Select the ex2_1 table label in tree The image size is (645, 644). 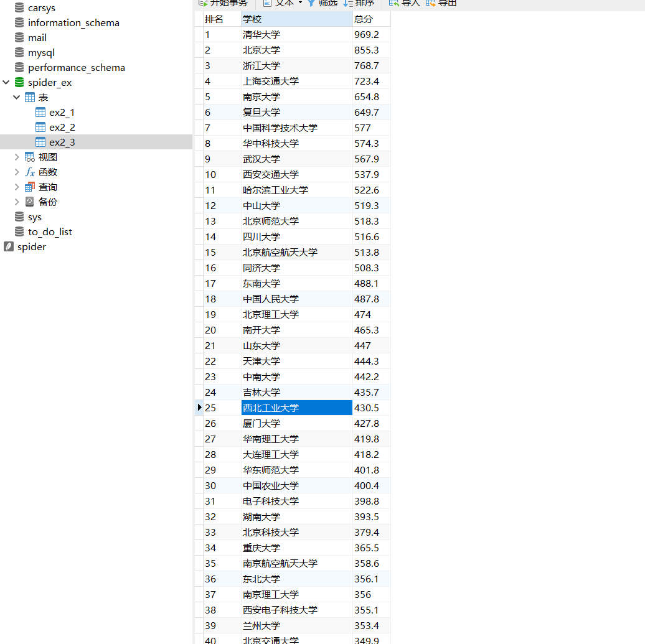tap(62, 112)
